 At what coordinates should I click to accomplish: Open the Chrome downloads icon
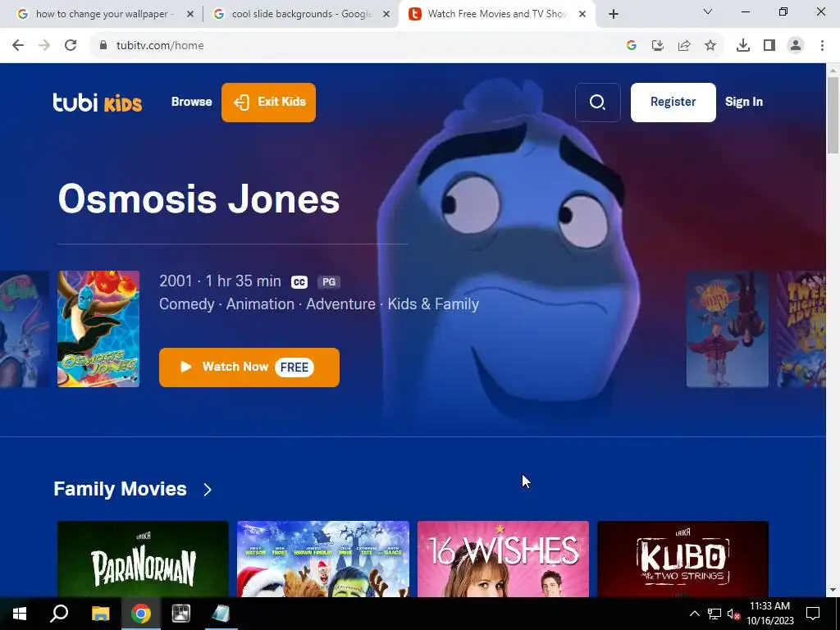743,46
